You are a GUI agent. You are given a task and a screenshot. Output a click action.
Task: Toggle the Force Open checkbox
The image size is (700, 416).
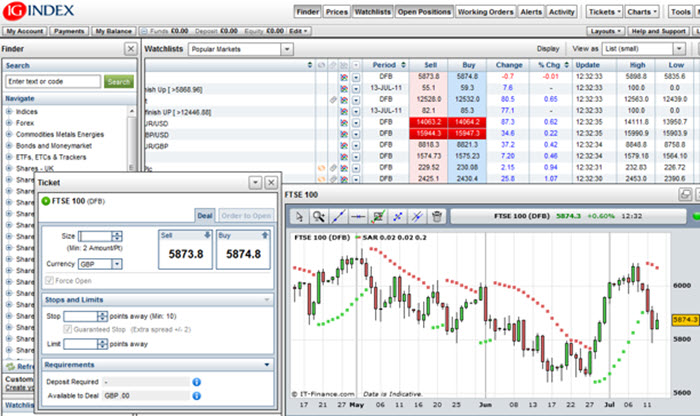(49, 281)
